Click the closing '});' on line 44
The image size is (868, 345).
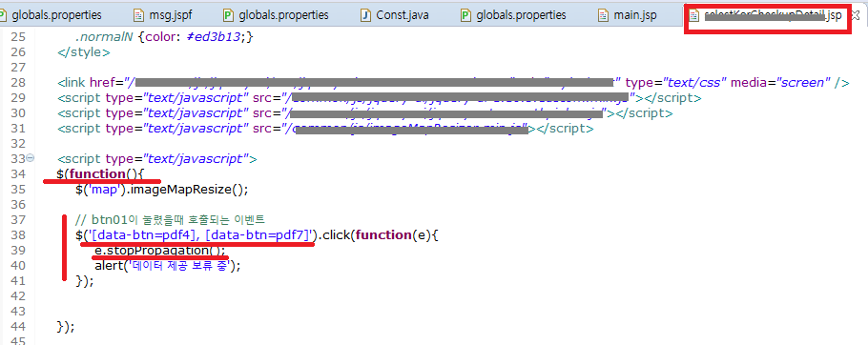[65, 326]
